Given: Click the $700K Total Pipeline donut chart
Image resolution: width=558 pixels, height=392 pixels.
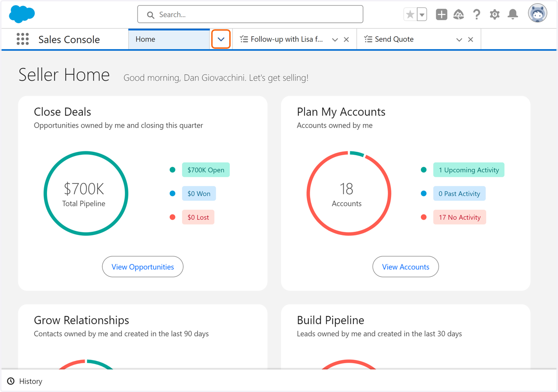Looking at the screenshot, I should click(86, 193).
